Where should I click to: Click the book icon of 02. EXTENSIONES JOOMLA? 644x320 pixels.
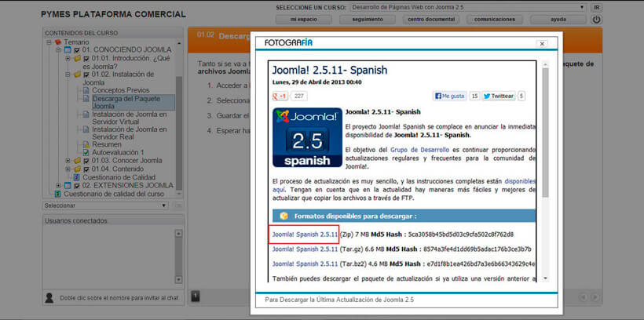point(68,185)
